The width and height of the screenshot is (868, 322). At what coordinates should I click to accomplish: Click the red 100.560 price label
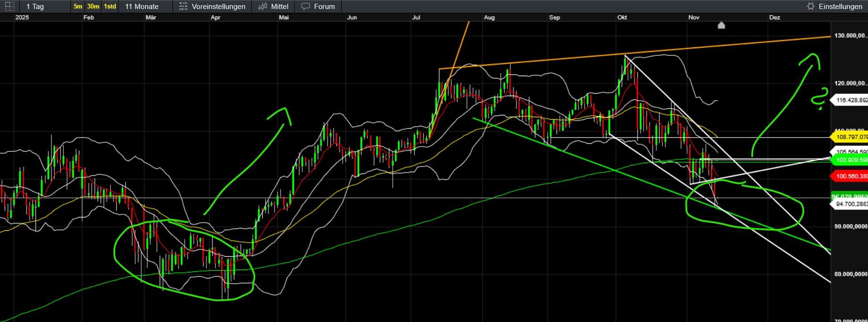(x=851, y=176)
